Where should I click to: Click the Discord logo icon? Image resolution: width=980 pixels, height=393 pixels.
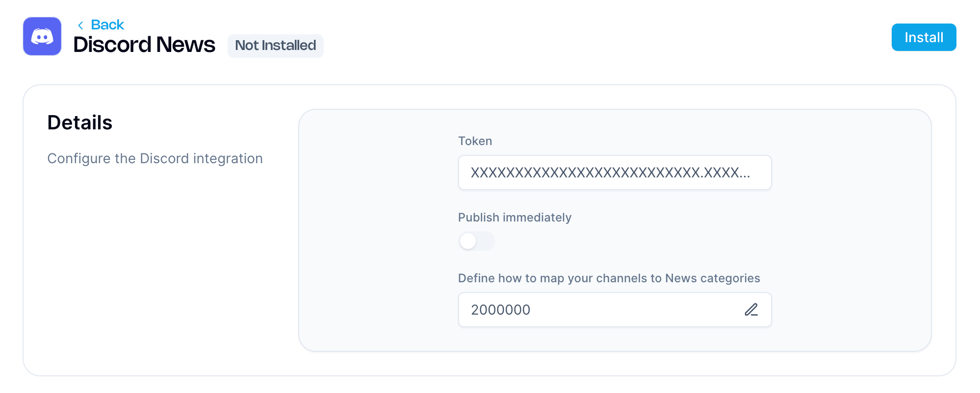42,36
